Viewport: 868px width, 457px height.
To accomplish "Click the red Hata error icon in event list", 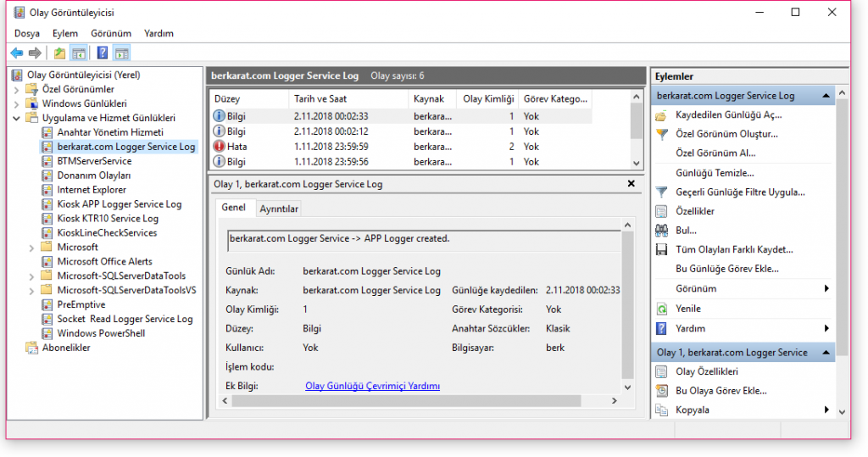I will [220, 146].
